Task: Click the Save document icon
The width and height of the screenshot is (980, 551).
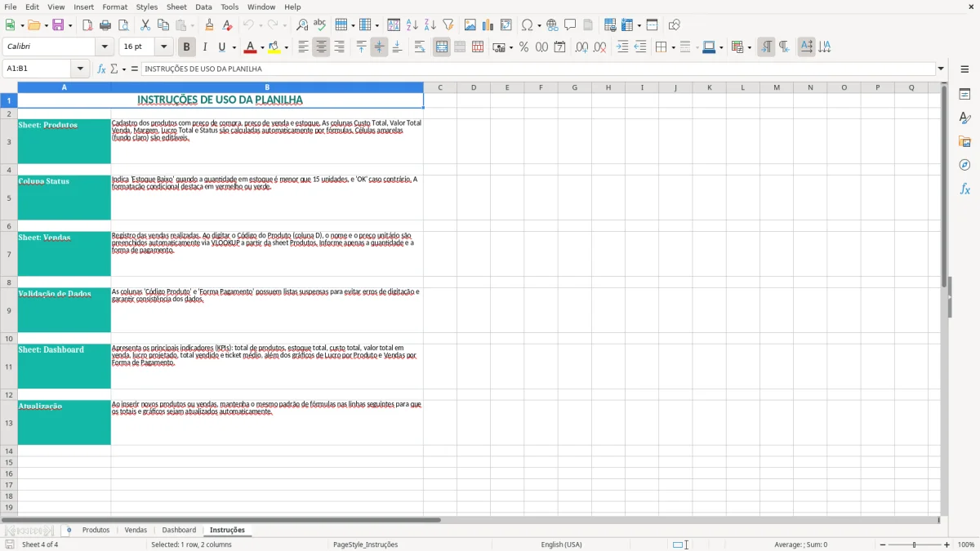Action: pos(58,25)
